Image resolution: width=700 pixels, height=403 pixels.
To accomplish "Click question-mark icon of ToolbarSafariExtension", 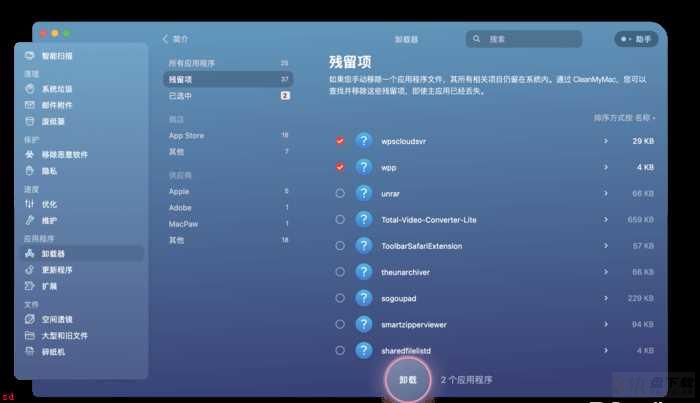I will click(x=364, y=245).
